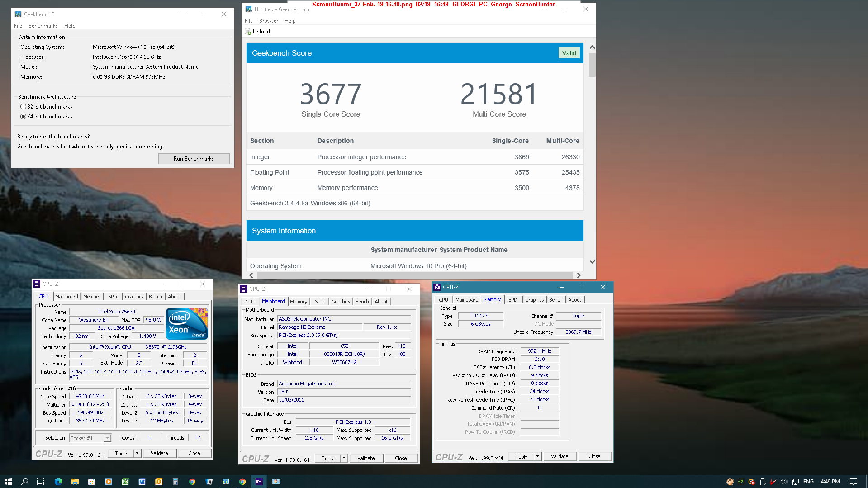Image resolution: width=868 pixels, height=488 pixels.
Task: Click the scroll-left arrow in Geekbench results
Action: tap(251, 275)
